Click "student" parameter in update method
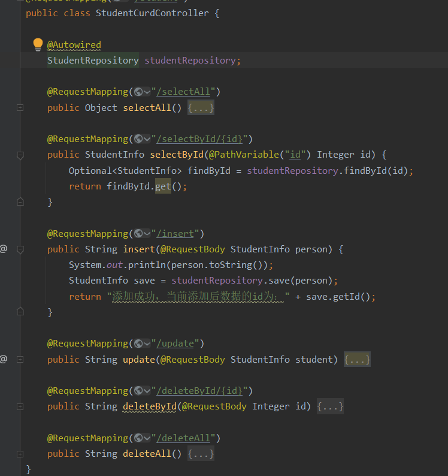The width and height of the screenshot is (448, 476). pyautogui.click(x=314, y=360)
